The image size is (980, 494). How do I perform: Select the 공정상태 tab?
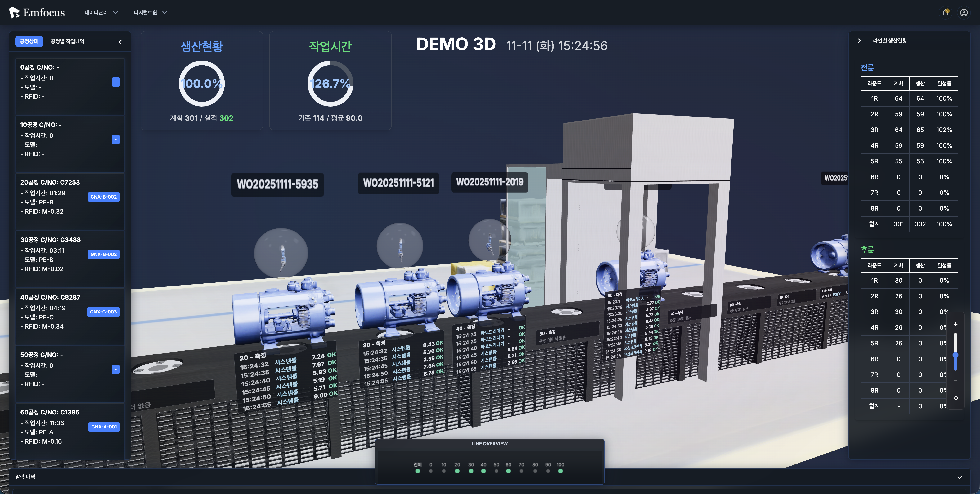coord(29,41)
